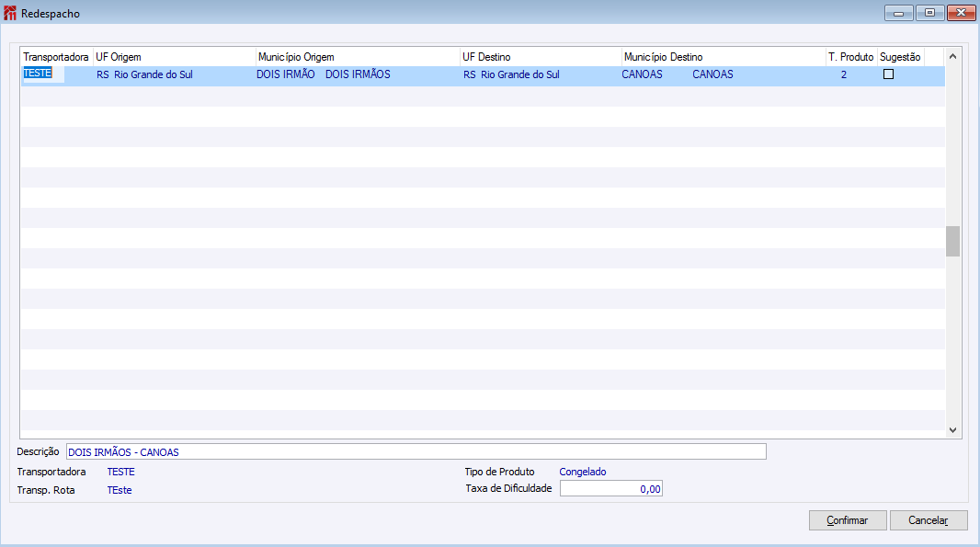Cancel the dialog with Cancelar button

tap(929, 520)
